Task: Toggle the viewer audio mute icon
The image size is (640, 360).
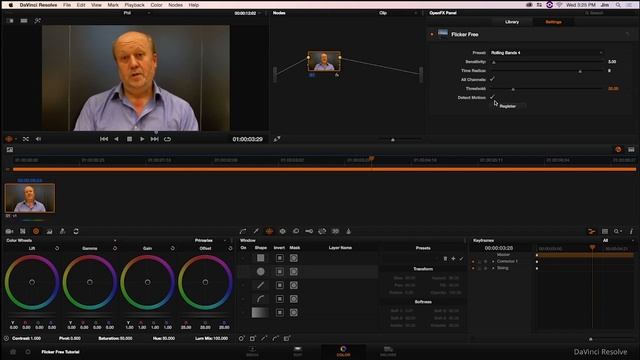Action: pos(38,139)
